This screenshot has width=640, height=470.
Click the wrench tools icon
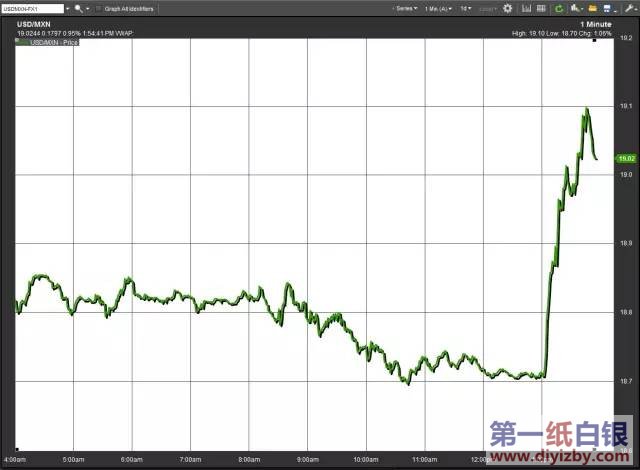point(628,8)
